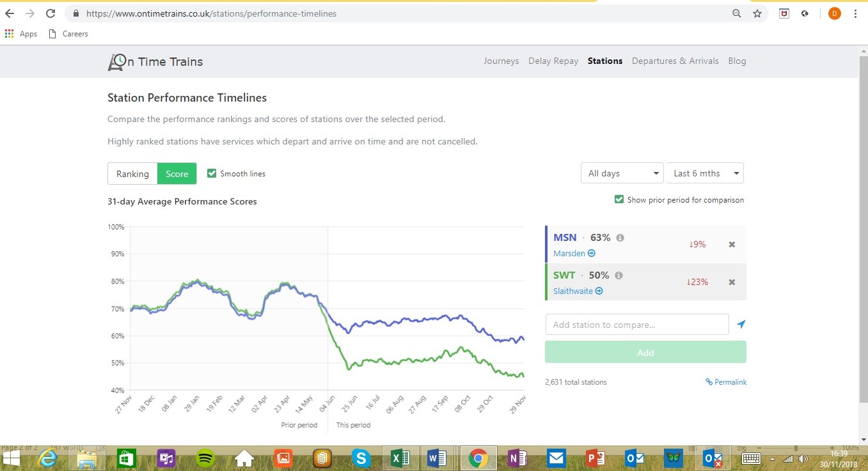868x471 pixels.
Task: Open the Delay Repay page
Action: (x=553, y=61)
